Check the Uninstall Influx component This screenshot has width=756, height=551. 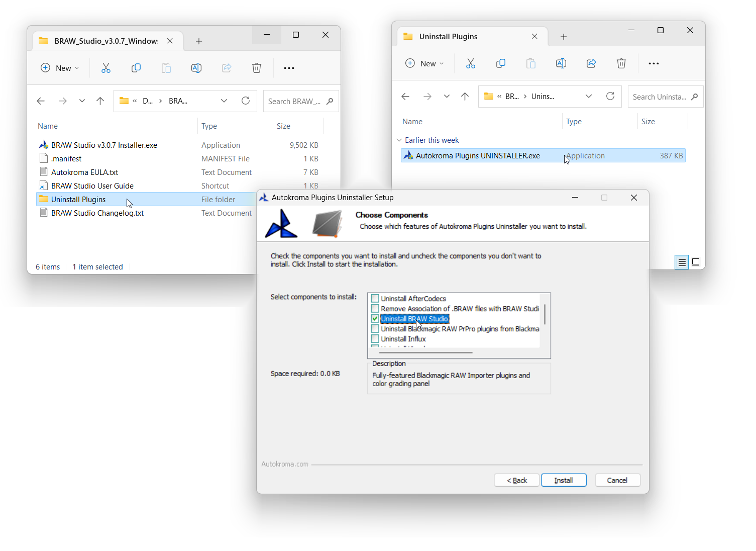coord(375,339)
